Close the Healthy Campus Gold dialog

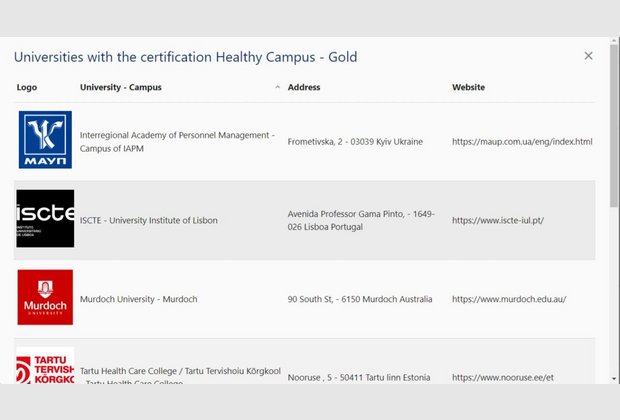[x=588, y=56]
